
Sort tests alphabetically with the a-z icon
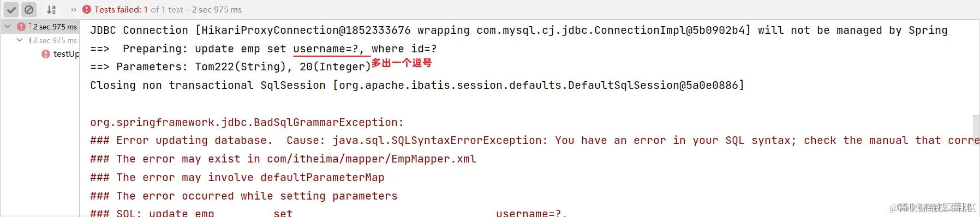pyautogui.click(x=51, y=10)
